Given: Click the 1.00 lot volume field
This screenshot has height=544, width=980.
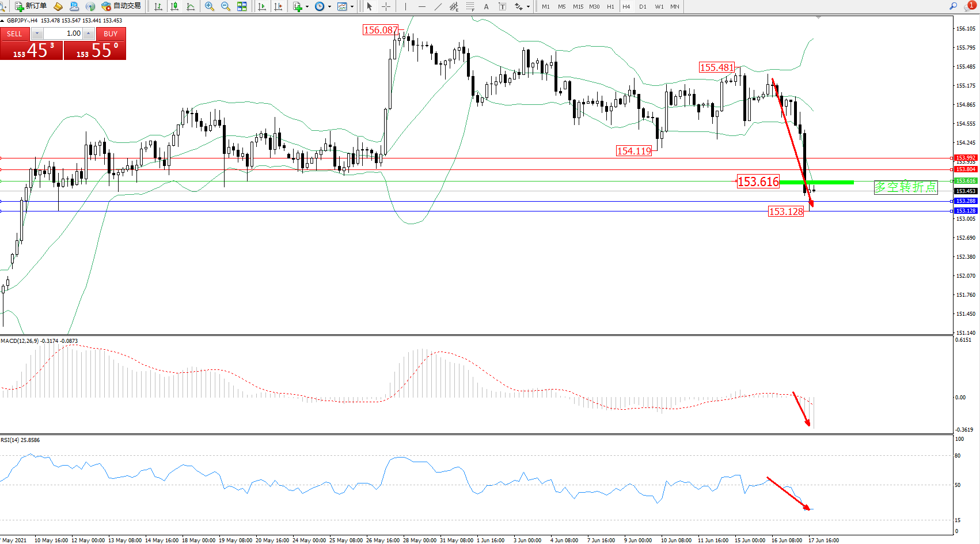Looking at the screenshot, I should click(x=63, y=33).
